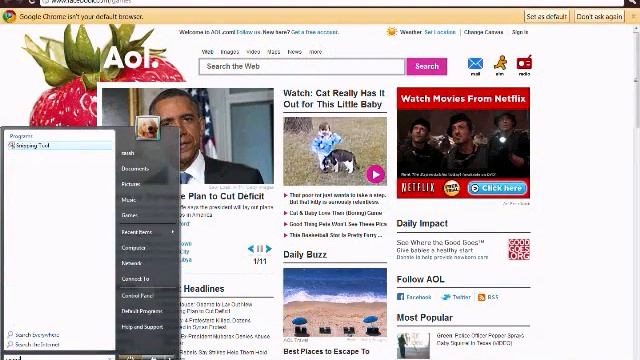This screenshot has height=360, width=640.
Task: Open the Netflix movie ad image
Action: (x=463, y=144)
